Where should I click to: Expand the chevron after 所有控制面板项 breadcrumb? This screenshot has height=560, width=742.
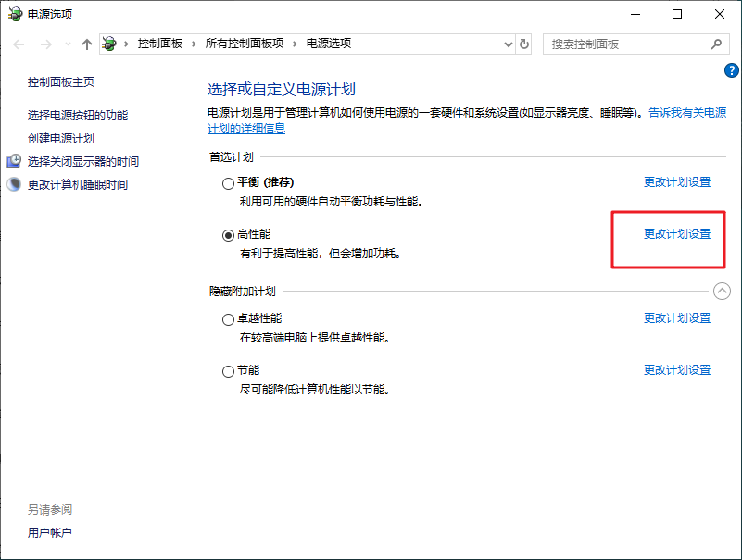click(x=295, y=44)
